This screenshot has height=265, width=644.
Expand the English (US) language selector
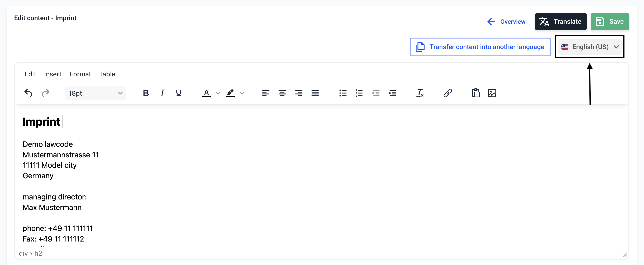pyautogui.click(x=590, y=47)
